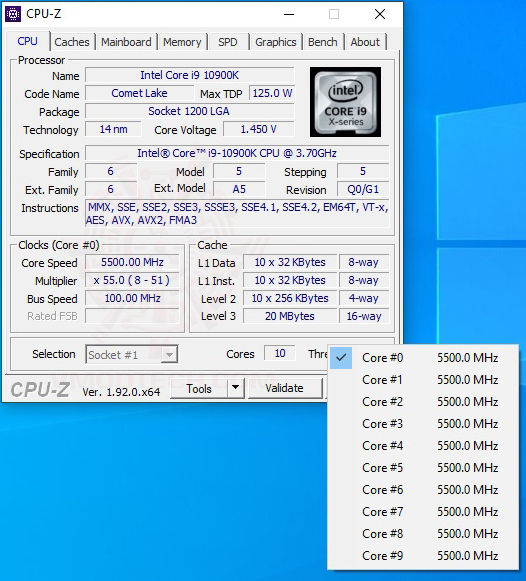Expand the Tools dropdown arrow

235,389
